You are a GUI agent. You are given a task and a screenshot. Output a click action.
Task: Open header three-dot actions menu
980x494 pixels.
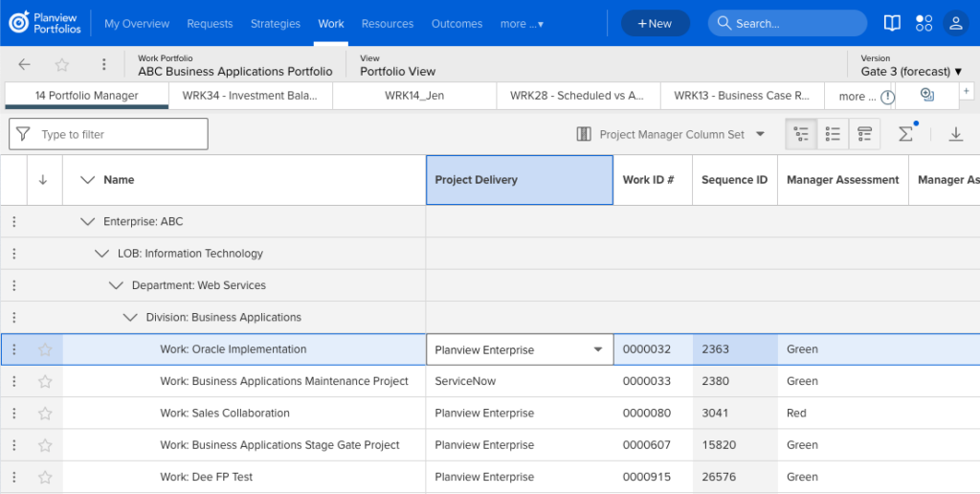(x=103, y=64)
